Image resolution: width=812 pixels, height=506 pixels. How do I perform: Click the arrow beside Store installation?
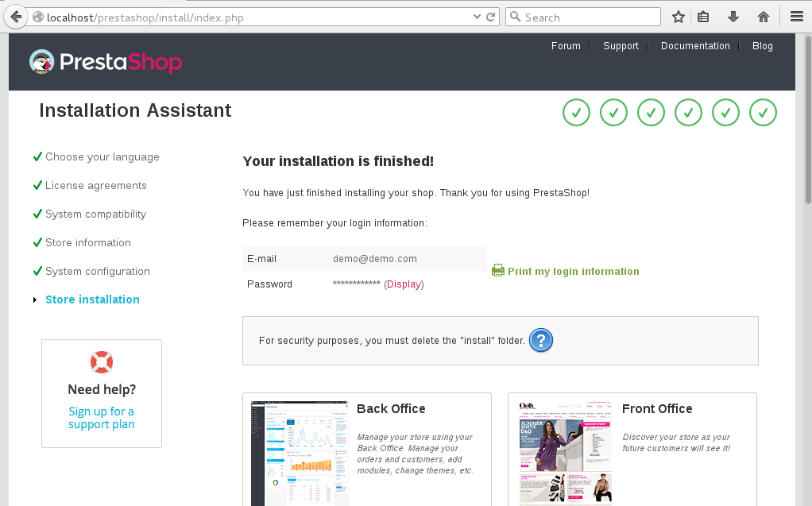click(x=35, y=300)
